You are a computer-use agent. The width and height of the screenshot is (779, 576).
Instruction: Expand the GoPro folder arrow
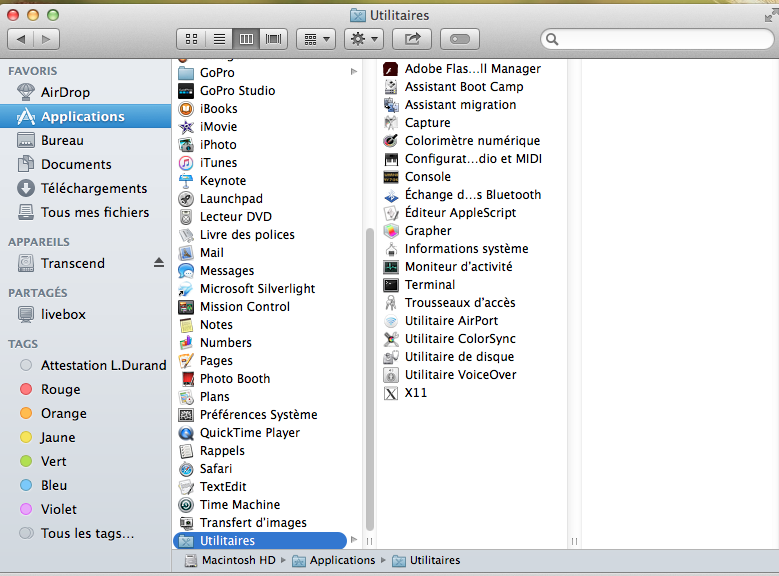pyautogui.click(x=354, y=72)
